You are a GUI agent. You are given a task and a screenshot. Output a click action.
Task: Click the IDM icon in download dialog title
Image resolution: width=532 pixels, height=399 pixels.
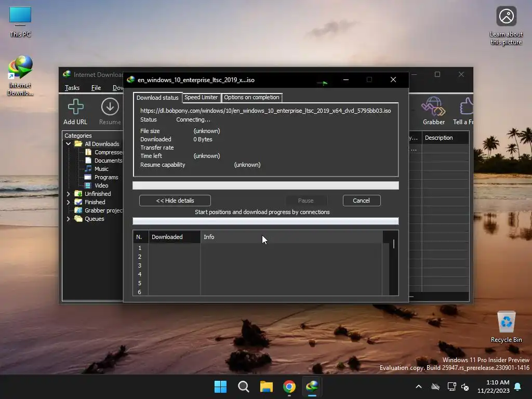tap(130, 79)
